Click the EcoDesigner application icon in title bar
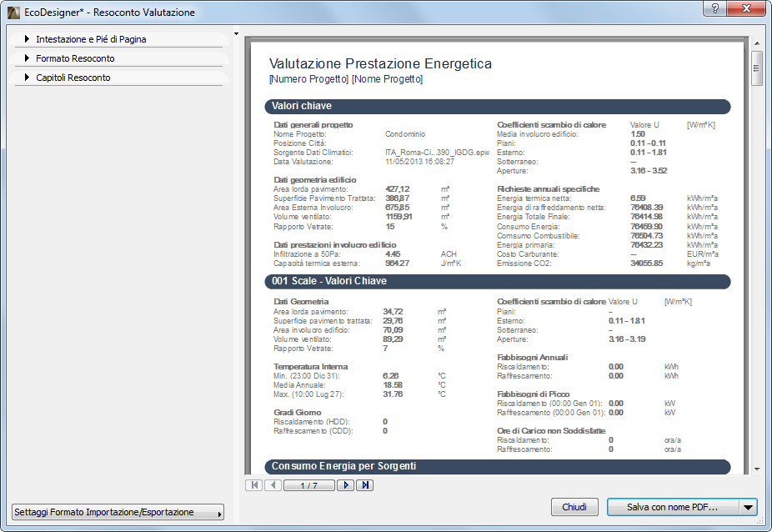Viewport: 772px width, 532px height. click(14, 13)
